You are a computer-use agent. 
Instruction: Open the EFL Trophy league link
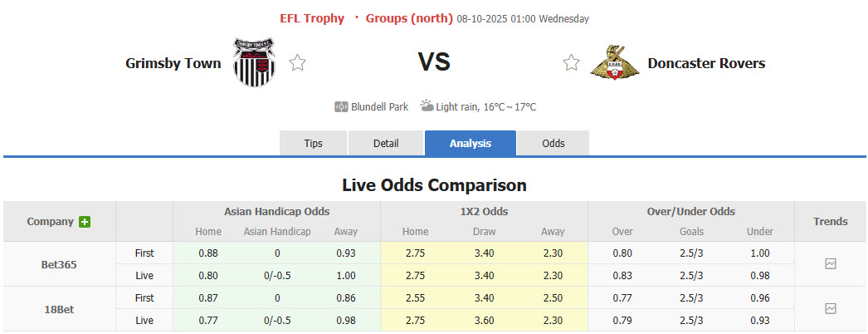coord(312,18)
